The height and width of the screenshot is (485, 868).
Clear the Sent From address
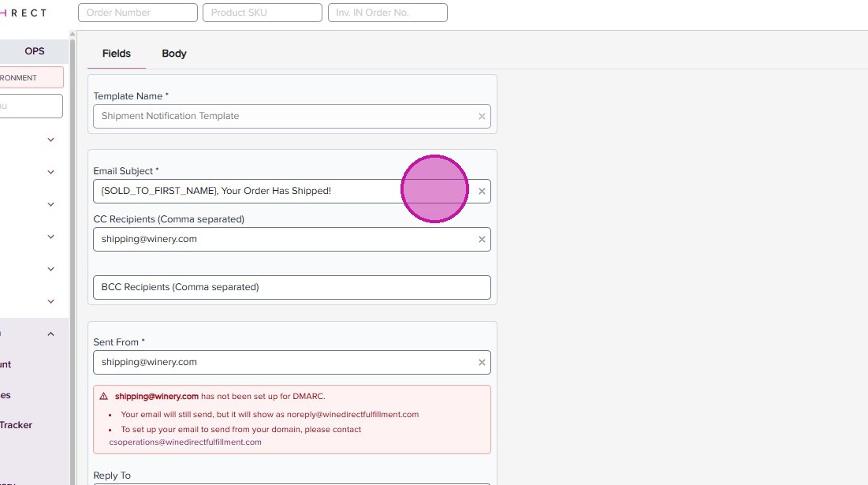click(482, 363)
